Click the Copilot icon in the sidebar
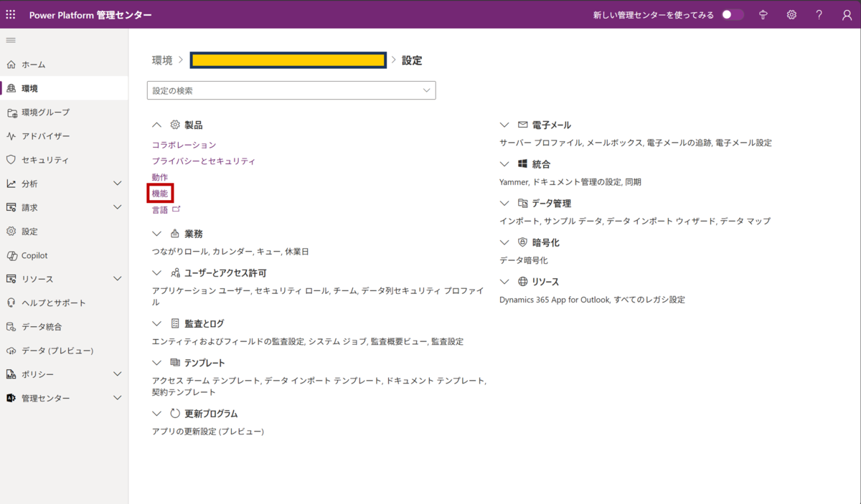Viewport: 861px width, 504px height. (11, 255)
